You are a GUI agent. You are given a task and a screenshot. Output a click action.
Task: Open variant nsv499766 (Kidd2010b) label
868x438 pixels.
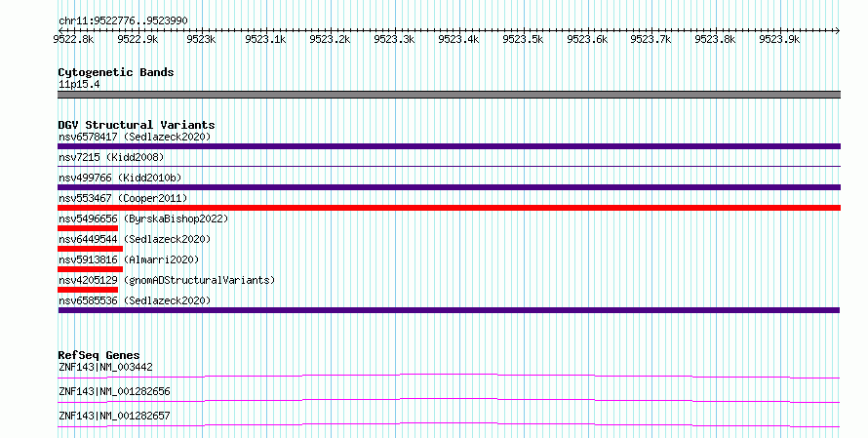[x=120, y=178]
